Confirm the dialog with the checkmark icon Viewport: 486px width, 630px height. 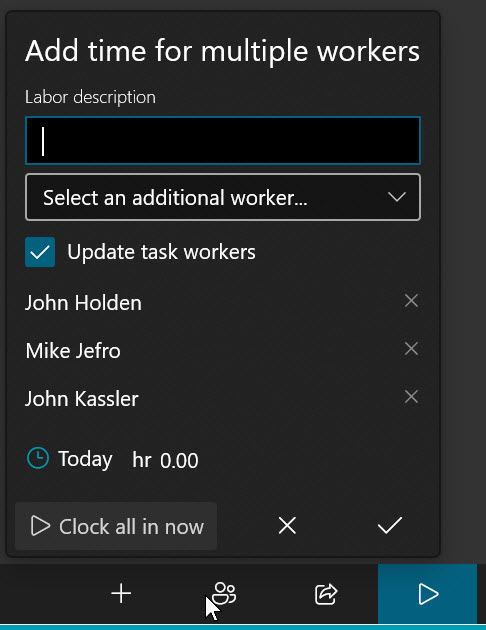click(x=390, y=525)
